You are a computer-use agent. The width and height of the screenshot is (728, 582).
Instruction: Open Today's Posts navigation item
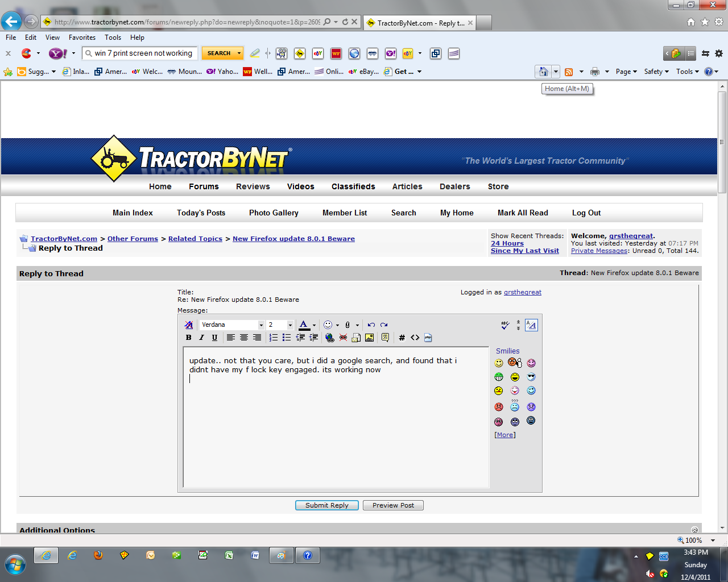pos(201,213)
